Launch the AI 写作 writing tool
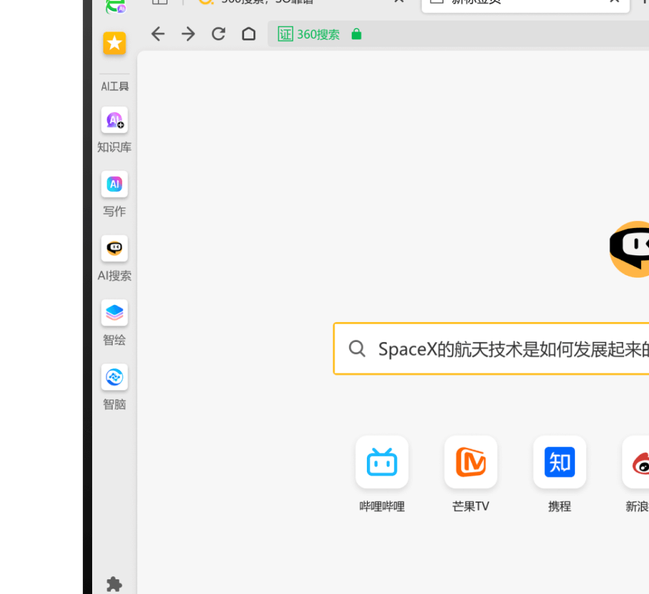Viewport: 649px width, 594px height. [114, 184]
